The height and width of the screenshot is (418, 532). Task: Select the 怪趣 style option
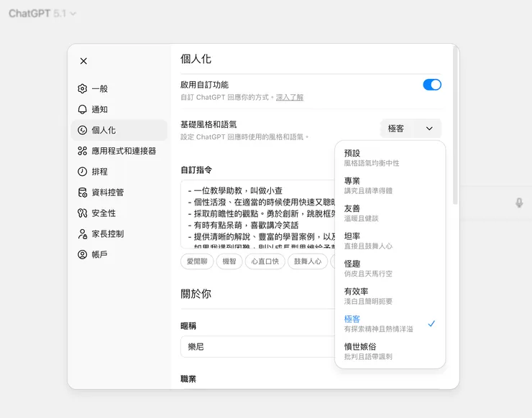click(x=390, y=269)
